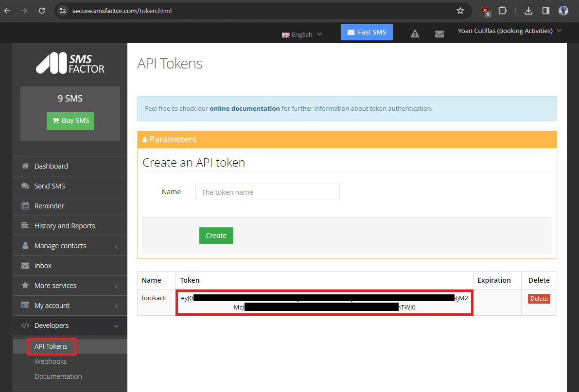Toggle the browser side panel

546,11
